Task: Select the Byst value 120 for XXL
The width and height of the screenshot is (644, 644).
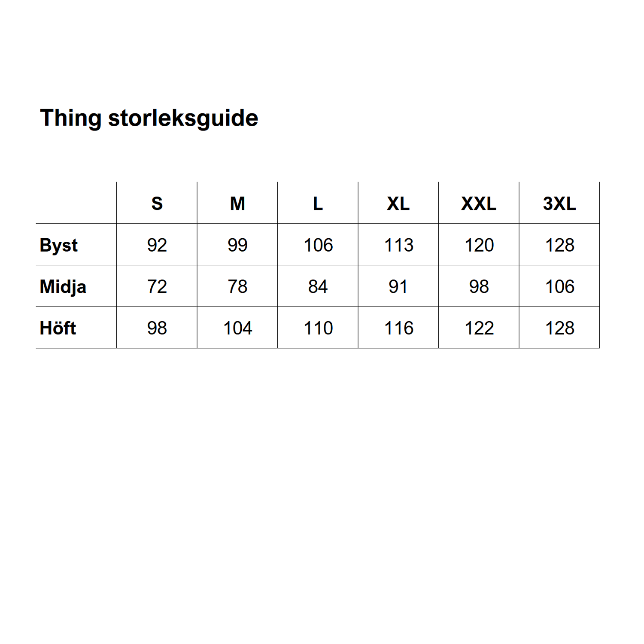Action: (479, 245)
